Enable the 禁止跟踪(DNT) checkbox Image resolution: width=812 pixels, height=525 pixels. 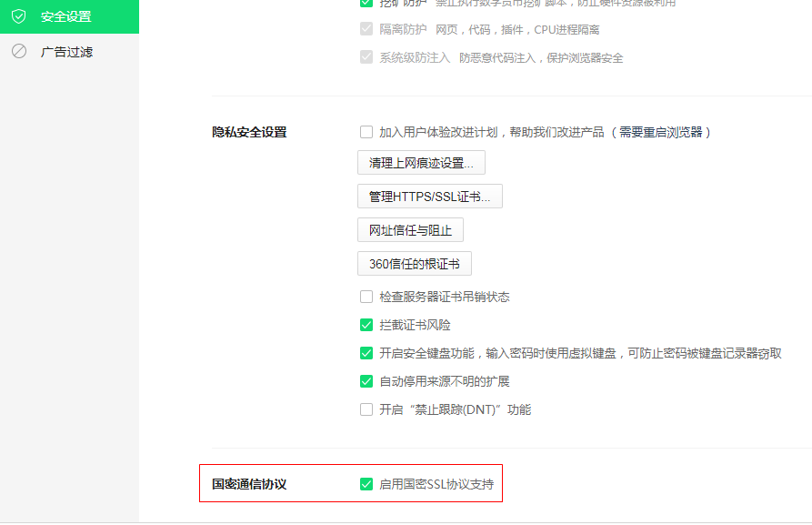366,409
